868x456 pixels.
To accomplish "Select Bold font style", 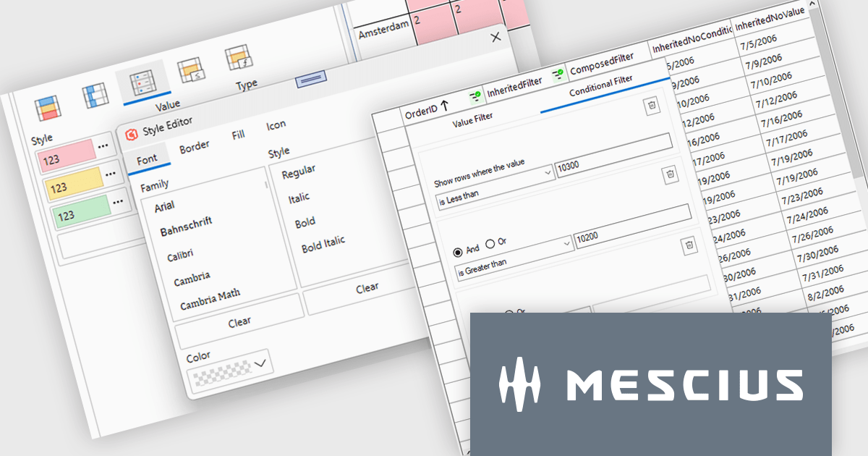I will 305,222.
